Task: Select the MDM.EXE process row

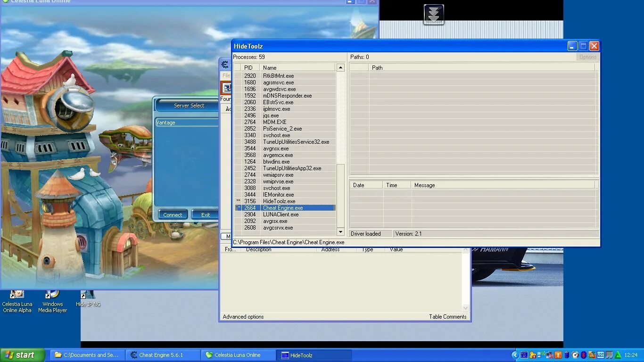Action: 285,122
